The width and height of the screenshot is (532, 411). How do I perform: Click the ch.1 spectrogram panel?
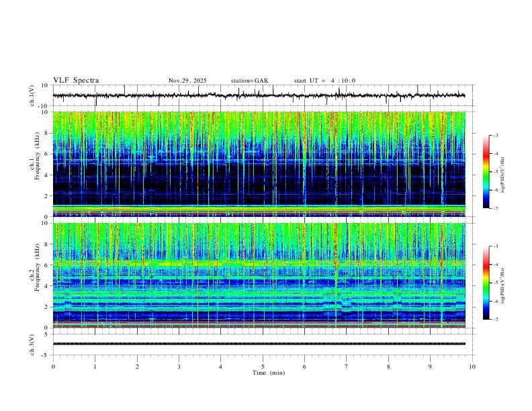coord(259,164)
